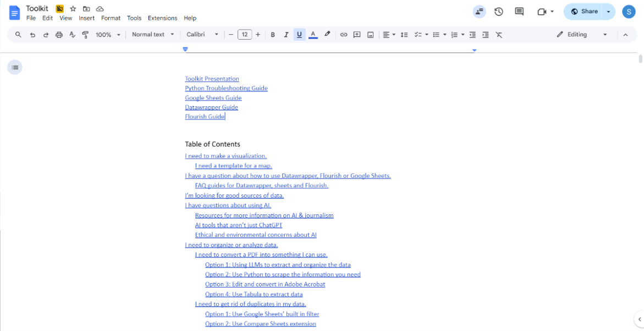Open the zoom level 100% dropdown

point(108,35)
